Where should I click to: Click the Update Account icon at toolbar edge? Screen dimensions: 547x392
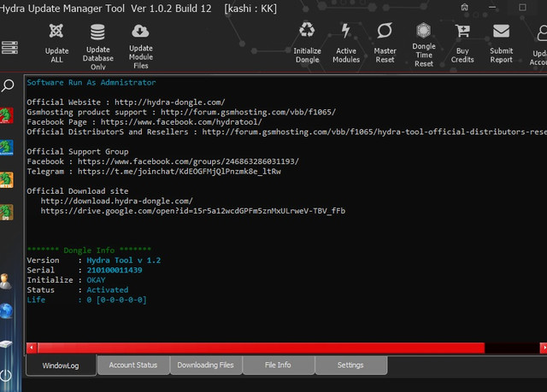[x=542, y=33]
